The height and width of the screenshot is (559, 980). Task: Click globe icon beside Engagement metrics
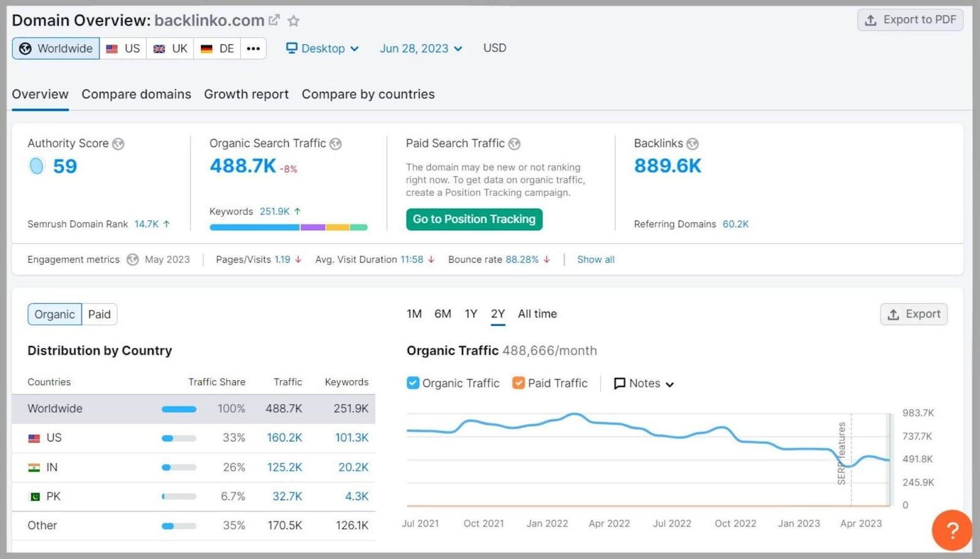tap(132, 260)
